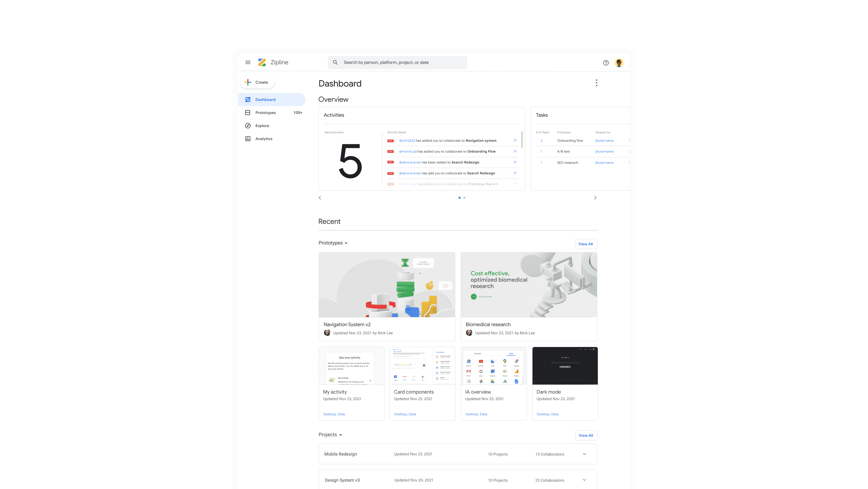Viewport: 868px width, 489px height.
Task: Click View All for Prototypes
Action: click(585, 244)
